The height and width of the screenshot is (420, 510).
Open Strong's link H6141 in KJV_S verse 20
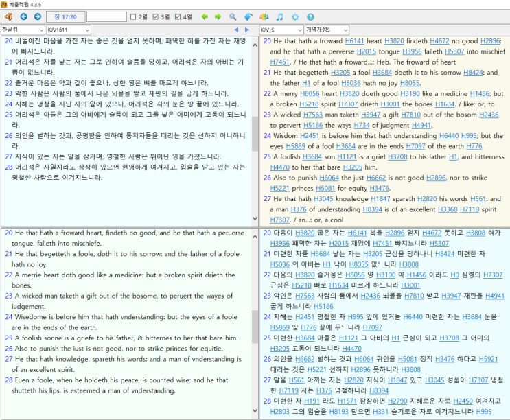[x=354, y=41]
